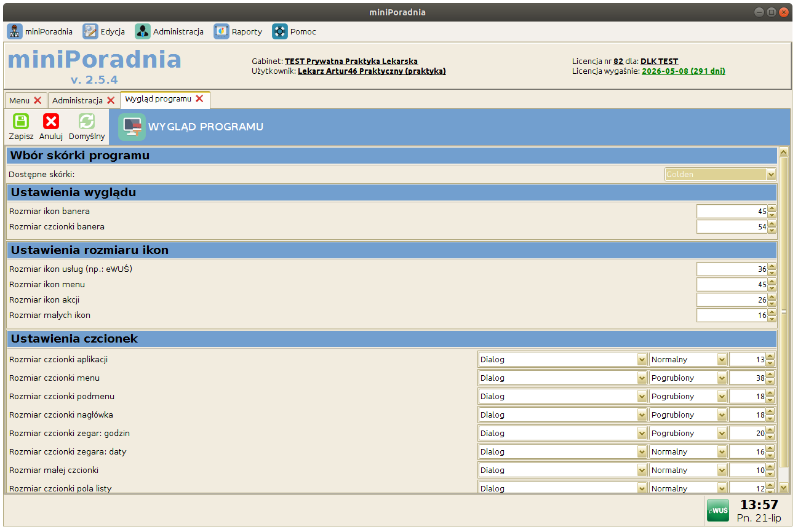Click the Rozmiar ikon menu value field

coord(731,285)
